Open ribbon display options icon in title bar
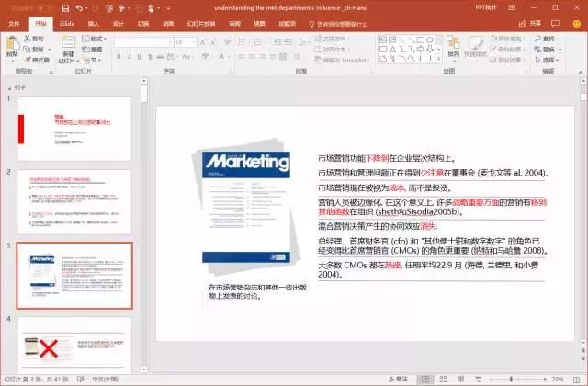 [512, 7]
